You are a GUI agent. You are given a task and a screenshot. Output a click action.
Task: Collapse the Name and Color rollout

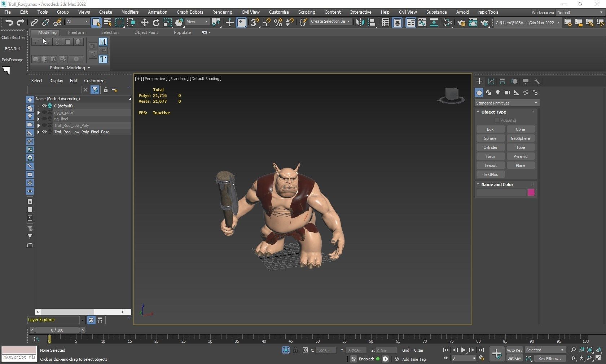[497, 185]
